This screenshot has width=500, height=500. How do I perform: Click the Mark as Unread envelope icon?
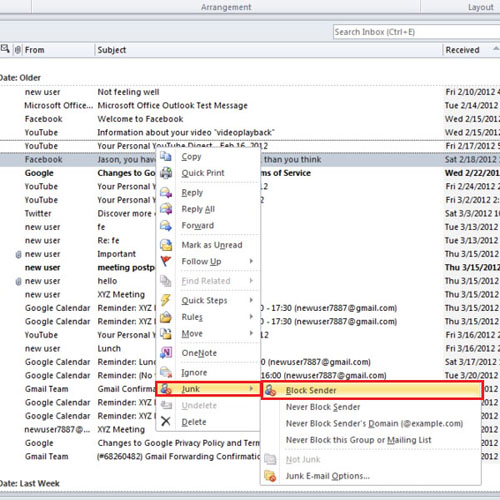pyautogui.click(x=166, y=245)
